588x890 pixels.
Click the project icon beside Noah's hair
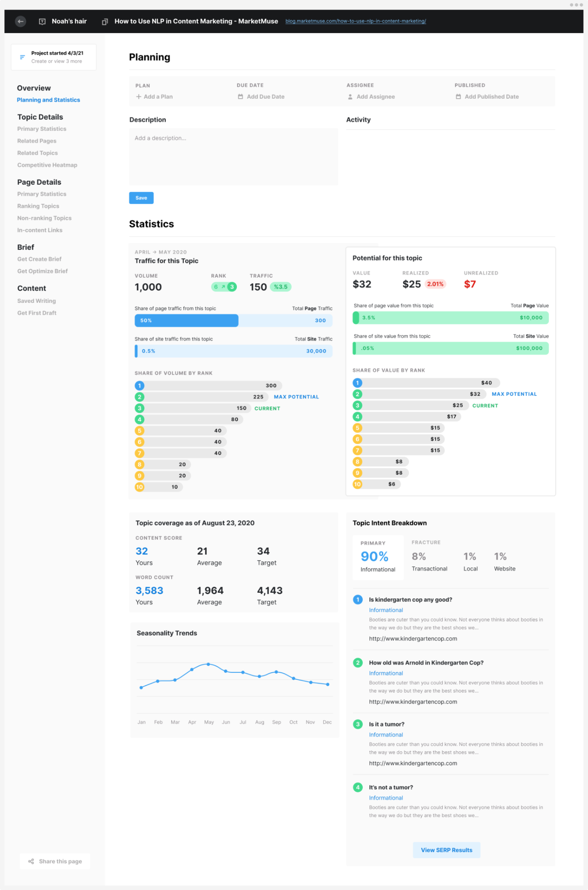point(42,21)
